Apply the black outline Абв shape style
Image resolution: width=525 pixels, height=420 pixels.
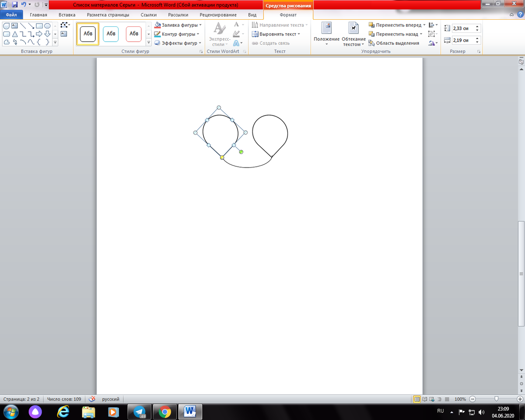(88, 34)
